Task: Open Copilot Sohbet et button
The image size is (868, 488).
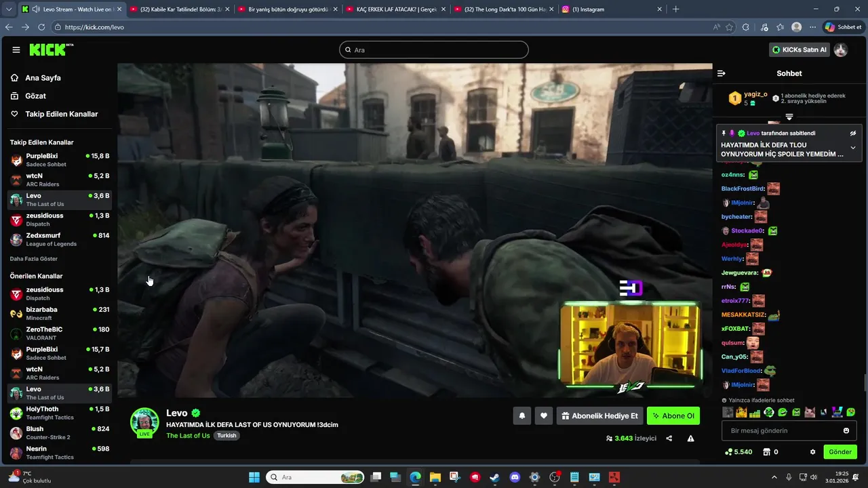Action: (843, 27)
